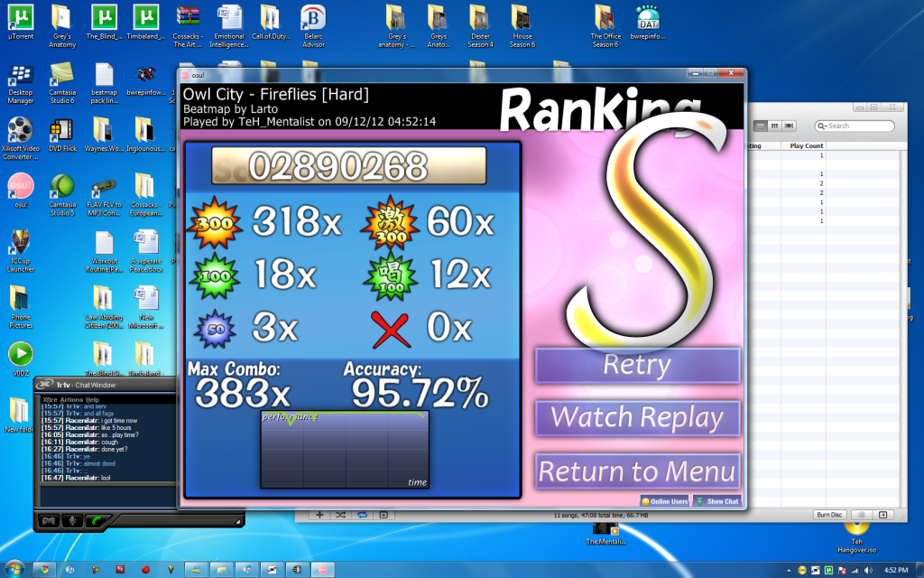
Task: Toggle the iTunes sidebar arrow button
Action: pyautogui.click(x=882, y=515)
